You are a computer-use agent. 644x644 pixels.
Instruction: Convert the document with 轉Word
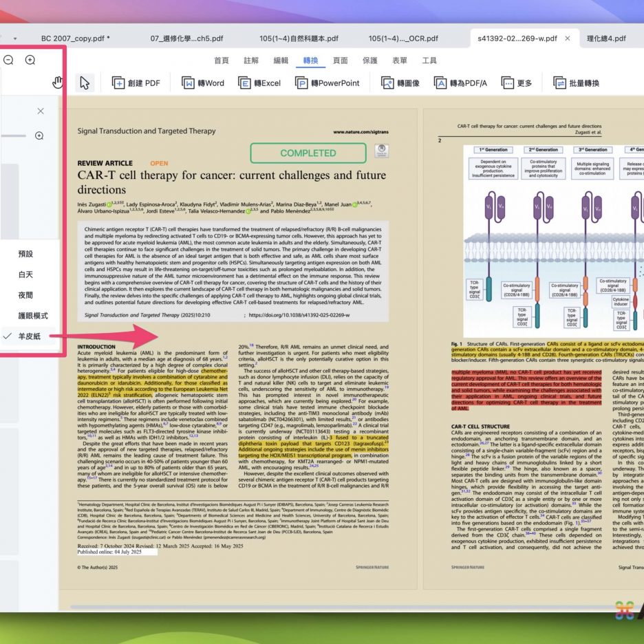pos(203,83)
